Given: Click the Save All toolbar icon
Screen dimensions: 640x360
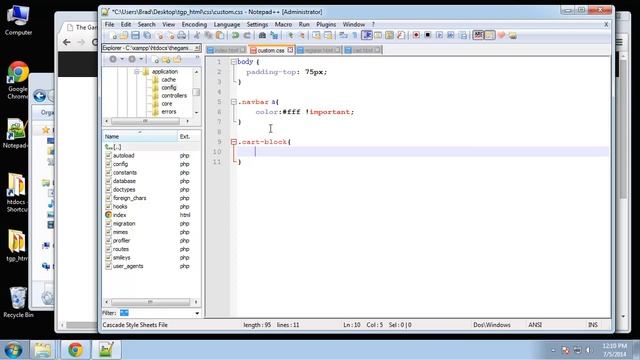Looking at the screenshot, I should (147, 36).
